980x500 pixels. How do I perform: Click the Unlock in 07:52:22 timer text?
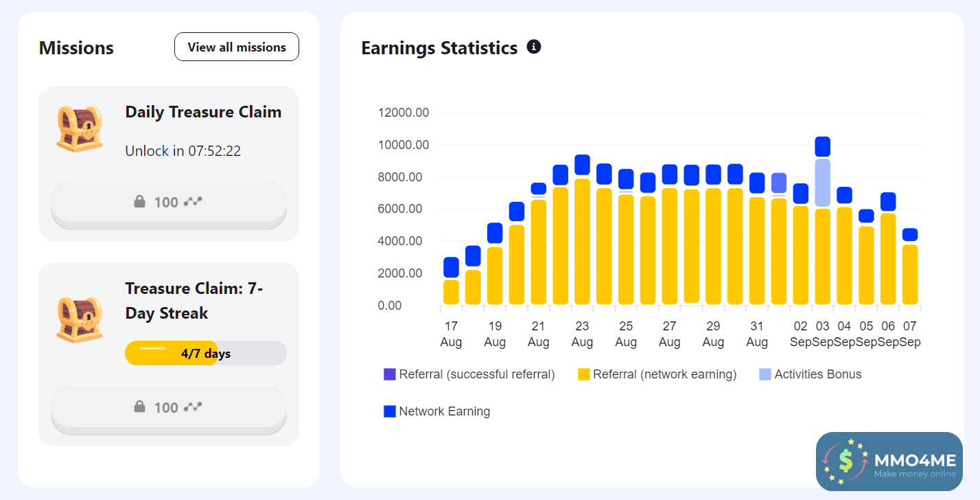click(x=183, y=151)
